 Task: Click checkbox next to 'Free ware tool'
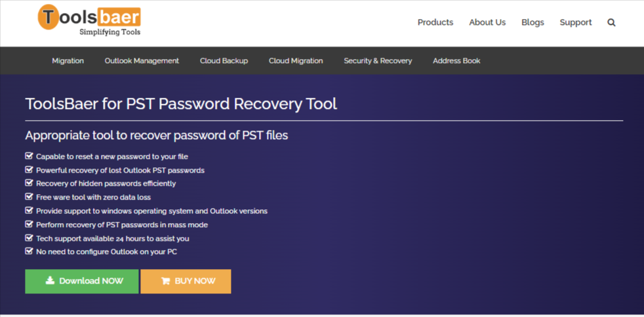pos(29,197)
